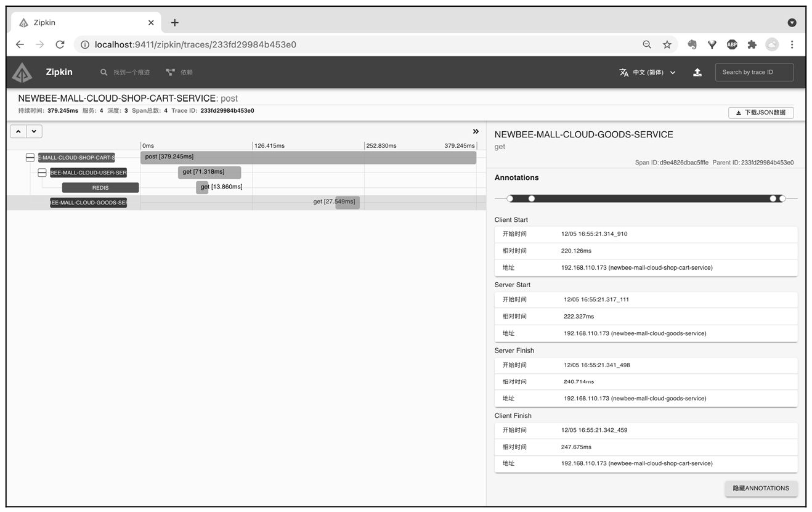This screenshot has height=512, width=812.
Task: Open the extensions puzzle-piece menu
Action: pyautogui.click(x=752, y=44)
